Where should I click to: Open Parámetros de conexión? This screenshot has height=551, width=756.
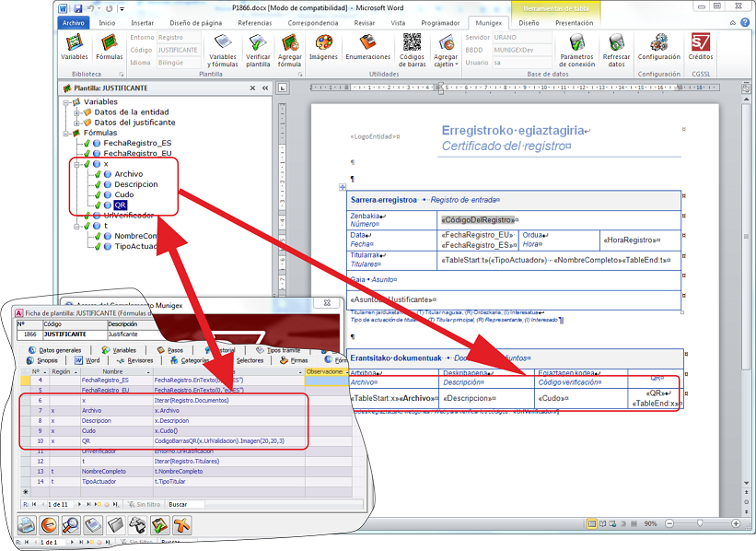tap(576, 50)
